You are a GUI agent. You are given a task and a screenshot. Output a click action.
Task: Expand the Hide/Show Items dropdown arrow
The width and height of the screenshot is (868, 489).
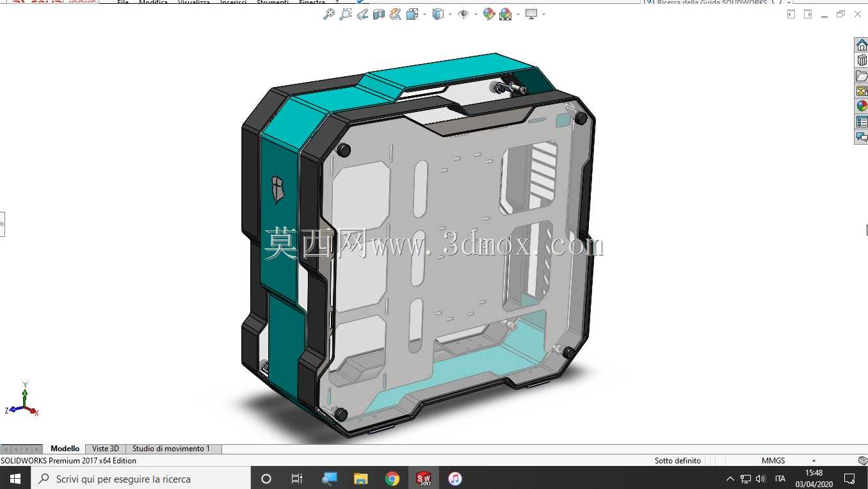(x=476, y=14)
